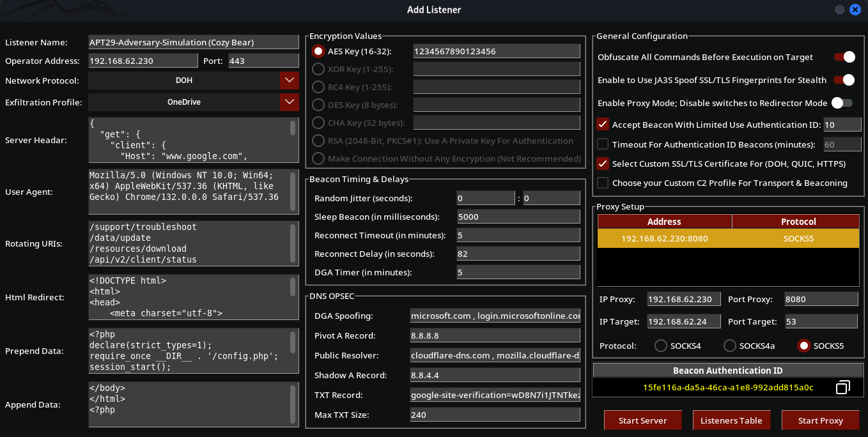This screenshot has width=868, height=437.
Task: Click the Public Resolver field
Action: 495,355
